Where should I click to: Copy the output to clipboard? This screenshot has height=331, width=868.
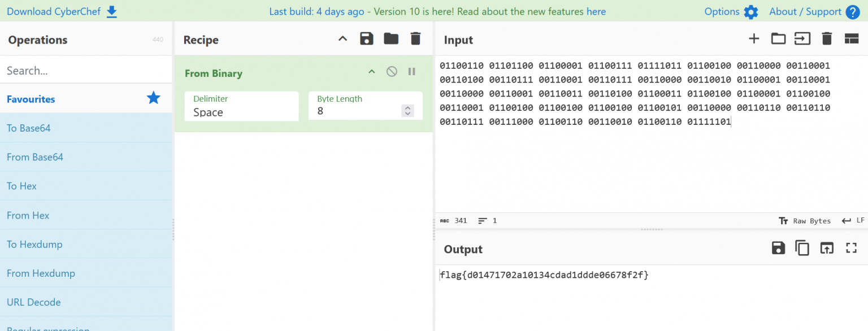802,248
